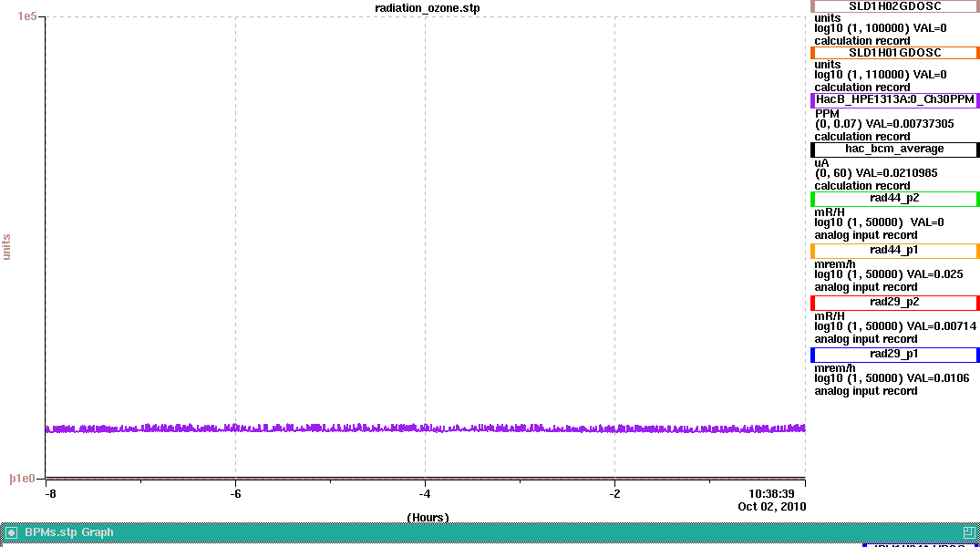
Task: Select the rad29_p1 legend button
Action: [x=894, y=354]
